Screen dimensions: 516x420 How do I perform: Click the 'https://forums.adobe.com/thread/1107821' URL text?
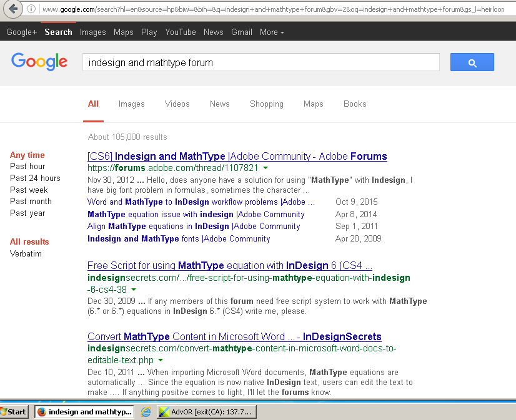[x=173, y=168]
